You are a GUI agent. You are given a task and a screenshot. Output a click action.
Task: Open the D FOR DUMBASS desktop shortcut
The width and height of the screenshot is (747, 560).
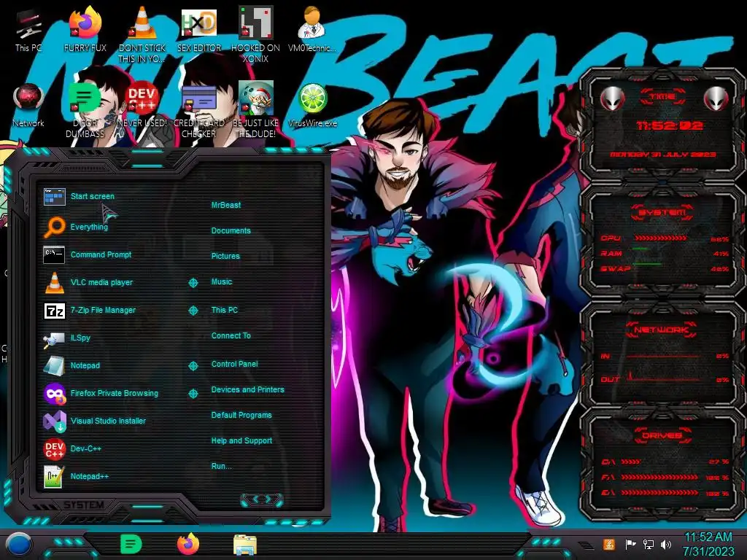pyautogui.click(x=85, y=111)
